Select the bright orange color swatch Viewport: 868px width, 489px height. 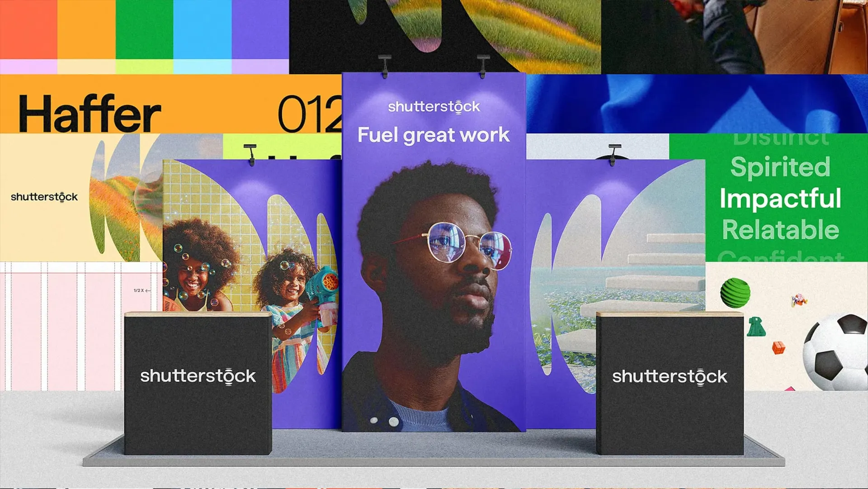click(x=86, y=29)
